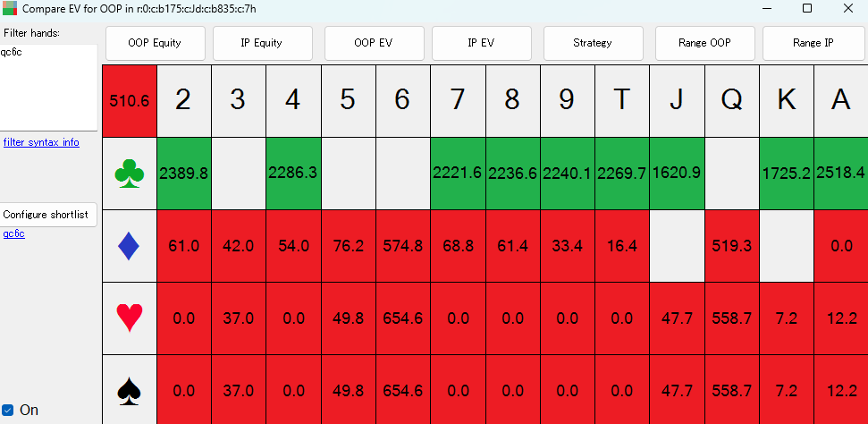Click the 16.4 diamonds cell

click(623, 246)
